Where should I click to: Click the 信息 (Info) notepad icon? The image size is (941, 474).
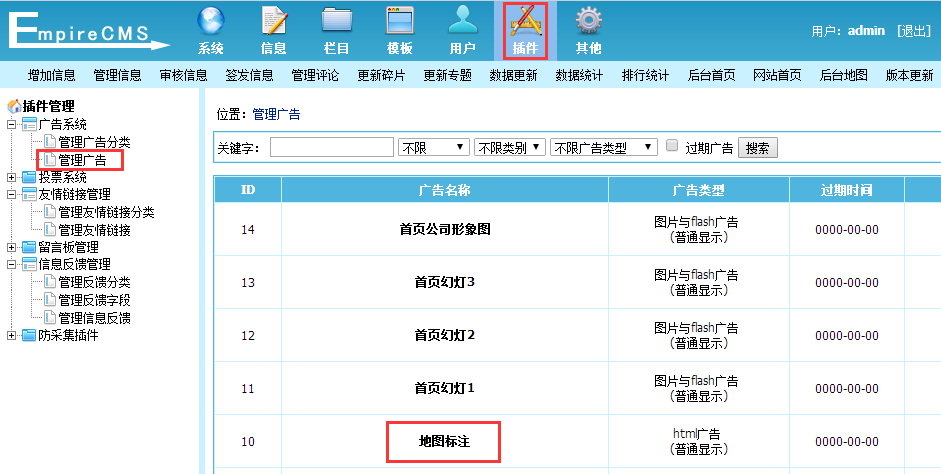click(273, 21)
